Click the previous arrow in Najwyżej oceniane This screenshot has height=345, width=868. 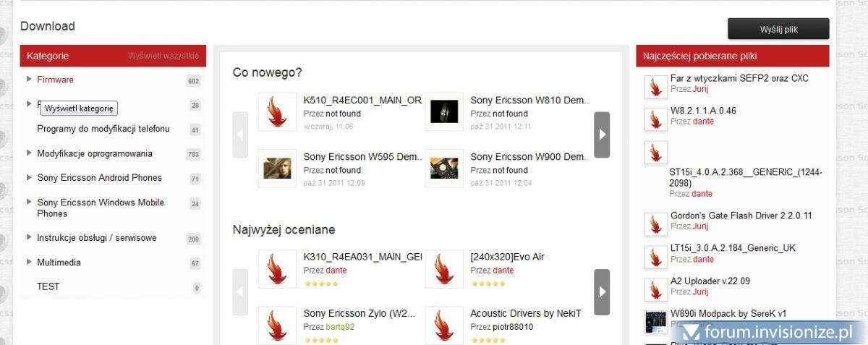[240, 291]
